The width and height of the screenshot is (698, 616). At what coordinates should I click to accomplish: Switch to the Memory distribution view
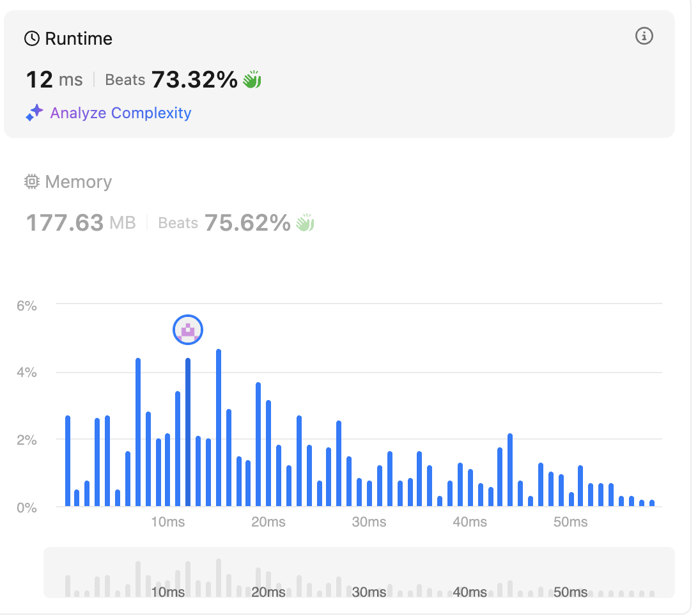78,182
